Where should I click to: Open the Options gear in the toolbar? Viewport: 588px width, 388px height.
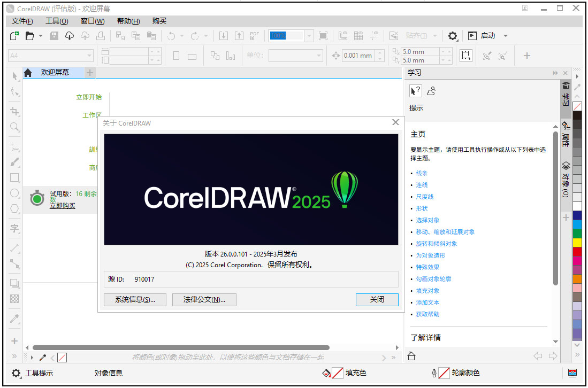pos(452,36)
